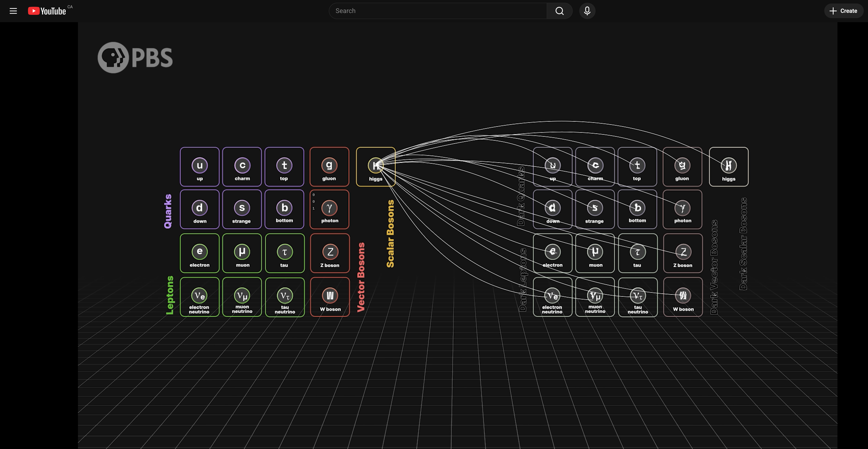Click the green 'tau' lepton tile
Viewport: 868px width, 449px height.
click(285, 253)
